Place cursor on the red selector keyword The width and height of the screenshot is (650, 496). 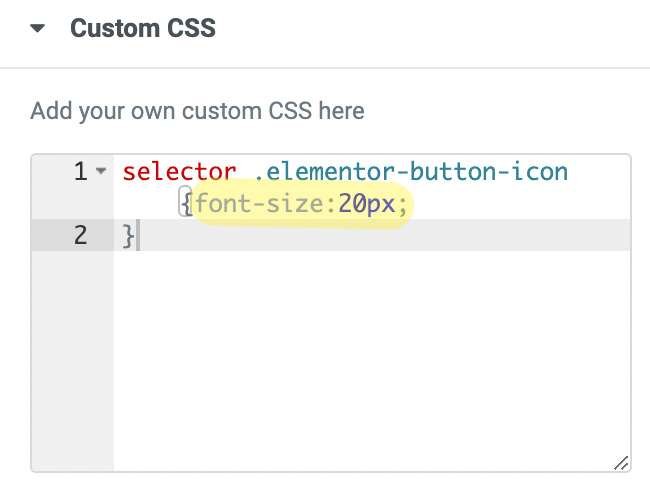[x=179, y=171]
